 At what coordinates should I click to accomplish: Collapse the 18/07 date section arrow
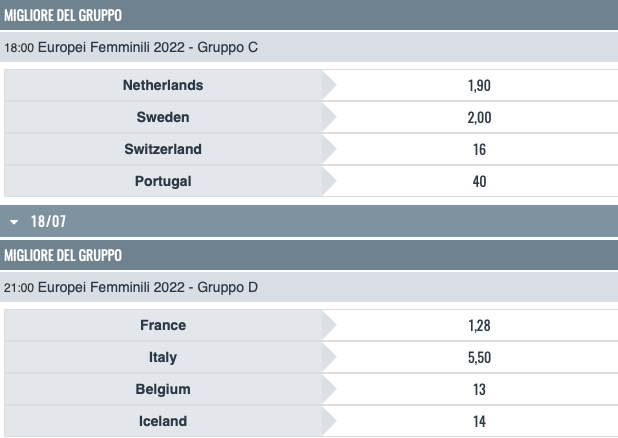(x=14, y=221)
